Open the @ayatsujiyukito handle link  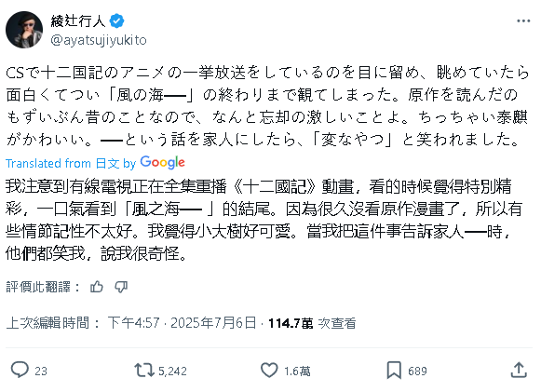pos(99,40)
